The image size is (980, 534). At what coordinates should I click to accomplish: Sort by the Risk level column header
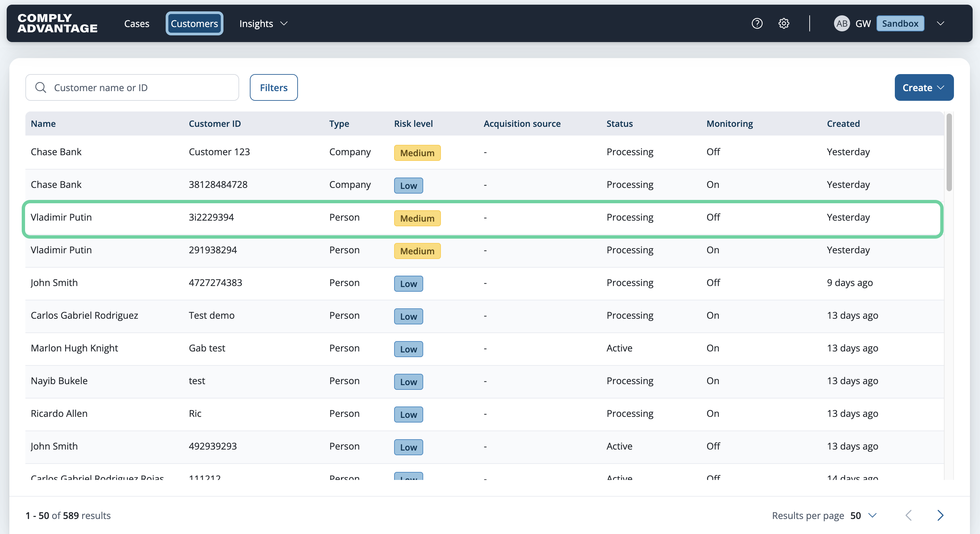tap(413, 123)
